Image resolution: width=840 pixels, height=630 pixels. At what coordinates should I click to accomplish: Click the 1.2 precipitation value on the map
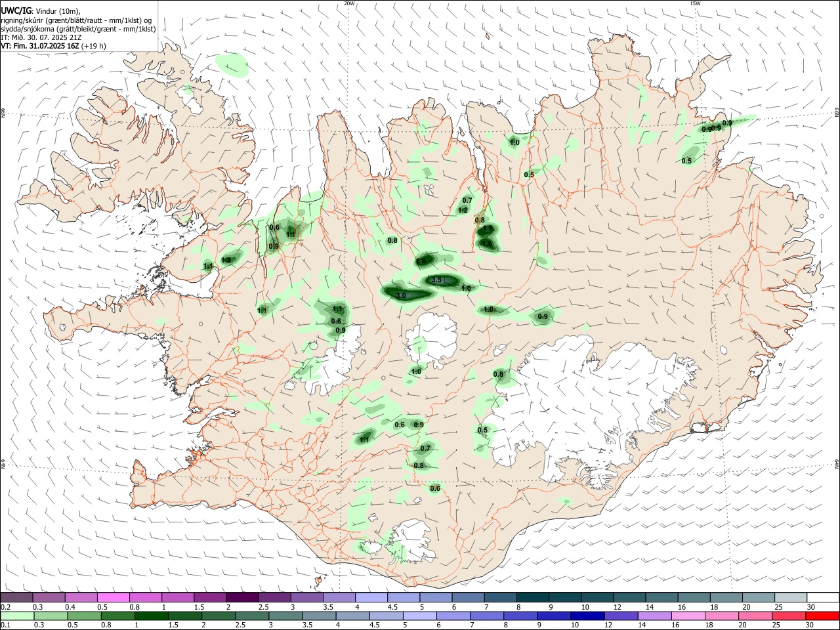coord(463,210)
